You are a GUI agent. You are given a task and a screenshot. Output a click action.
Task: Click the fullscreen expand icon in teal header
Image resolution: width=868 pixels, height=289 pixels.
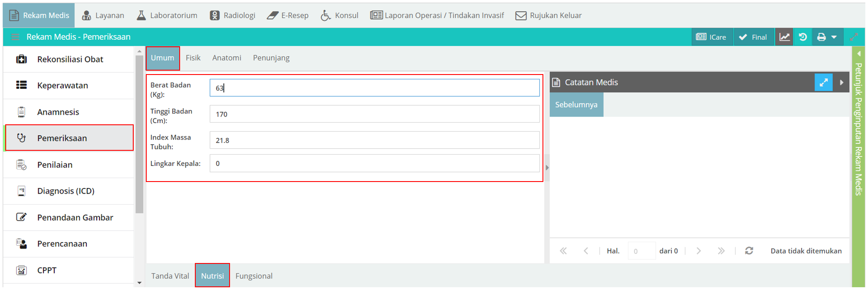pos(854,37)
